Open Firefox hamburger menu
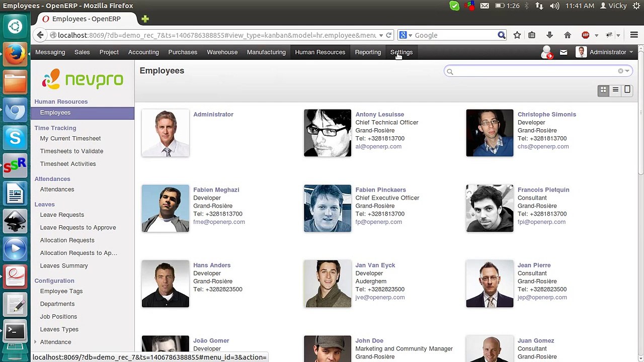Image resolution: width=644 pixels, height=362 pixels. tap(634, 35)
